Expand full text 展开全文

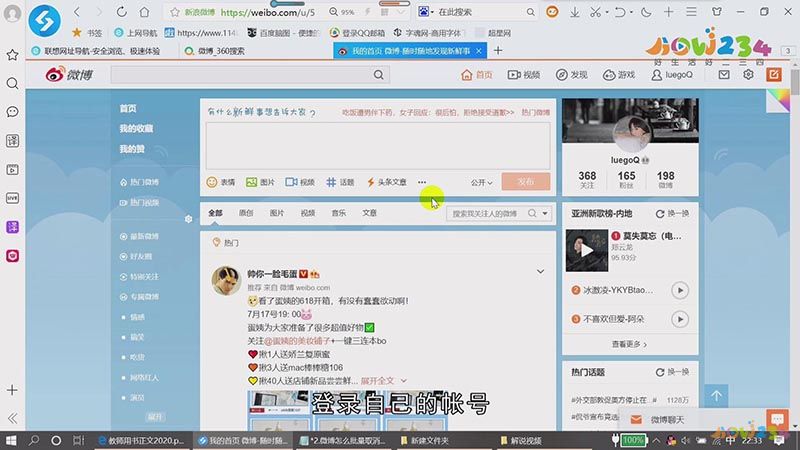pos(383,381)
